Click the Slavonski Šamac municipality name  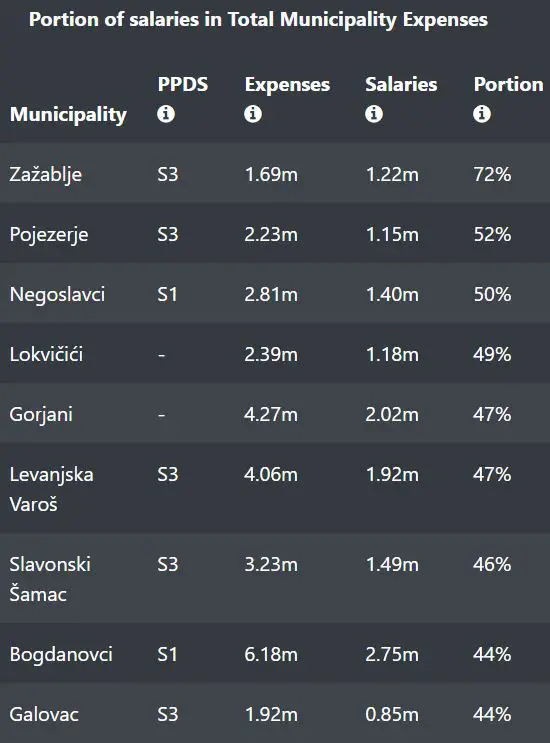(50, 579)
